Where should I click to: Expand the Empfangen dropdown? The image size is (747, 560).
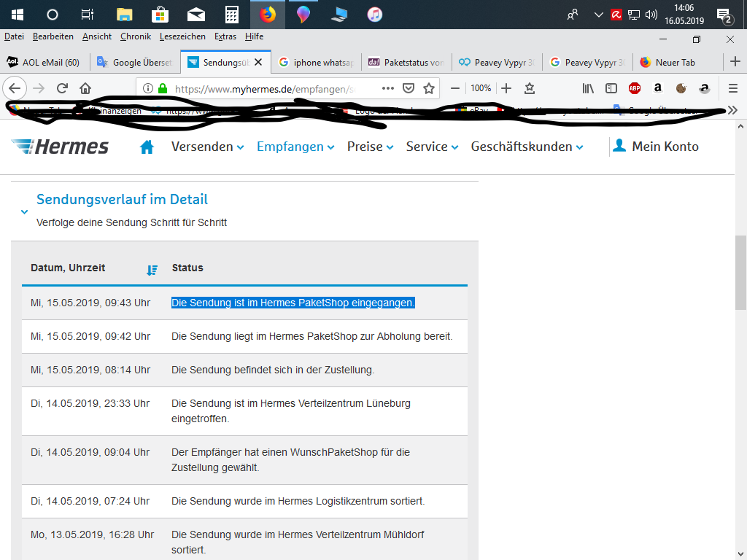(295, 147)
